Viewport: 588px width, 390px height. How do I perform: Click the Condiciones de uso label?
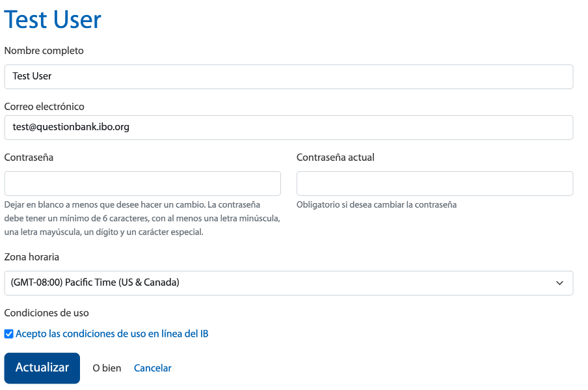tap(46, 313)
